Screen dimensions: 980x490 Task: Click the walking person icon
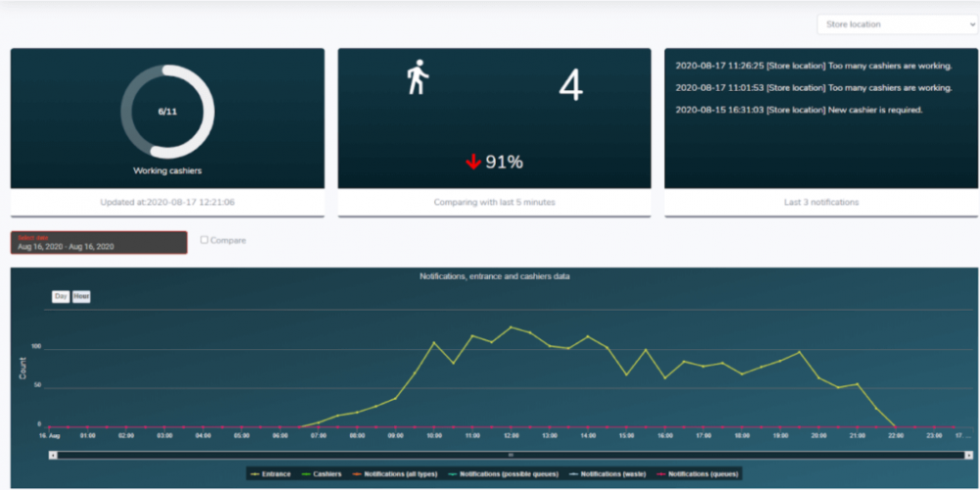[x=417, y=76]
